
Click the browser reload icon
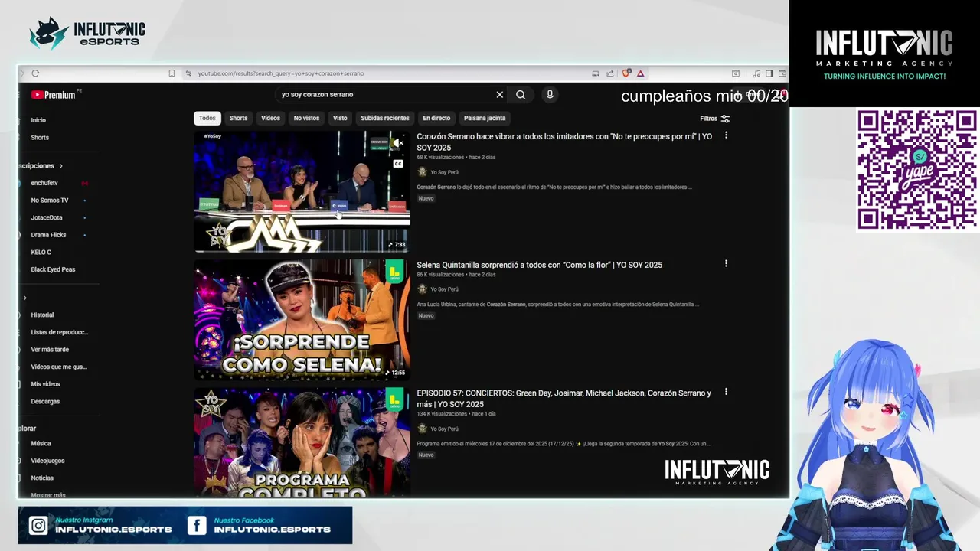pos(35,73)
